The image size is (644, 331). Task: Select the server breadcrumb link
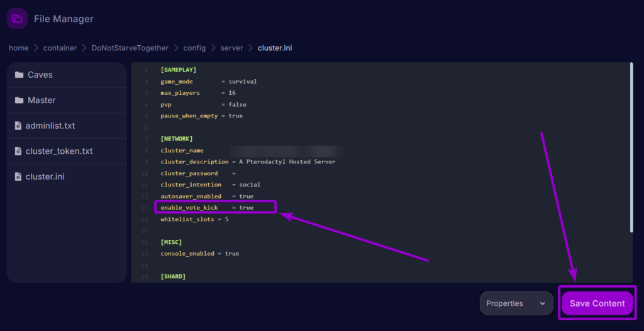(x=232, y=48)
